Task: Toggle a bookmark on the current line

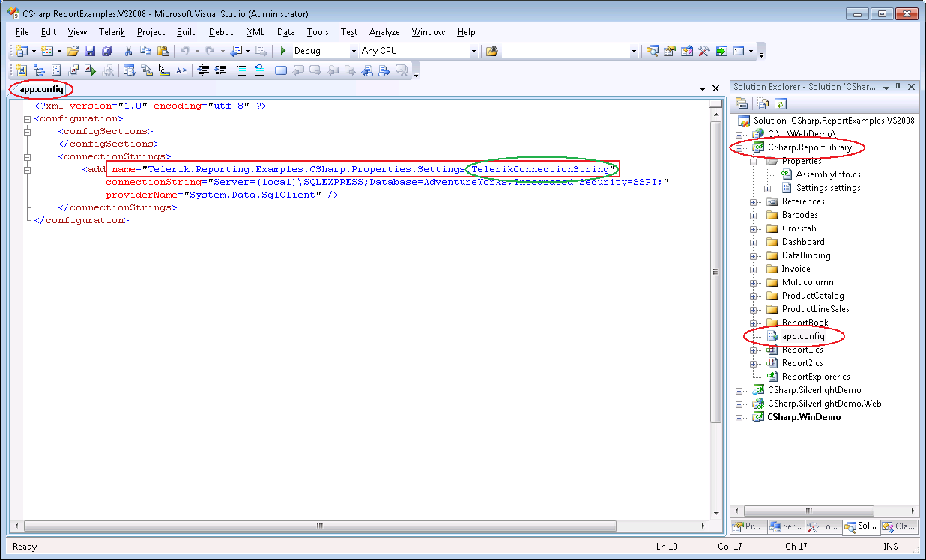Action: [281, 70]
